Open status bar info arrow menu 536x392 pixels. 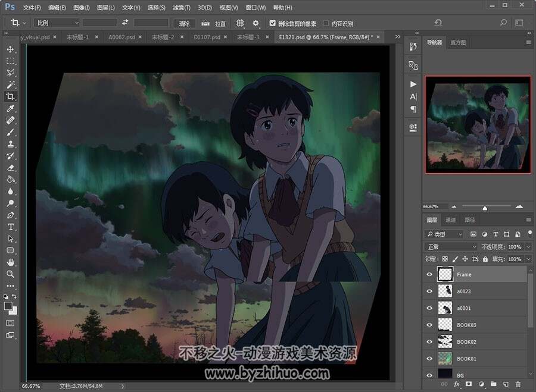click(123, 386)
